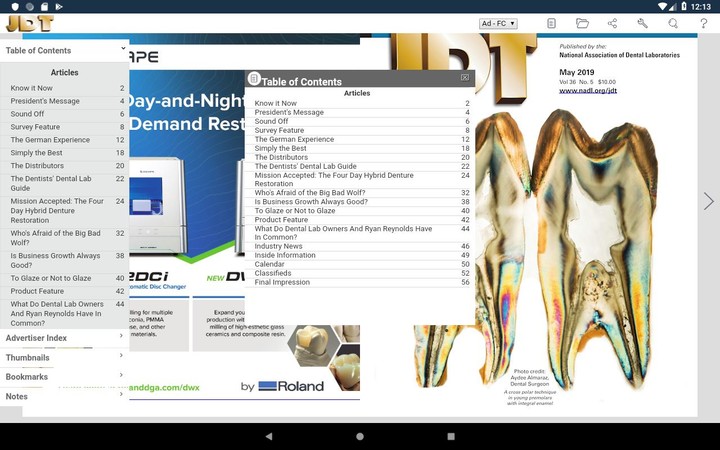
Task: Select sidebar entry Mission Accepted hybrid denture
Action: [67, 211]
